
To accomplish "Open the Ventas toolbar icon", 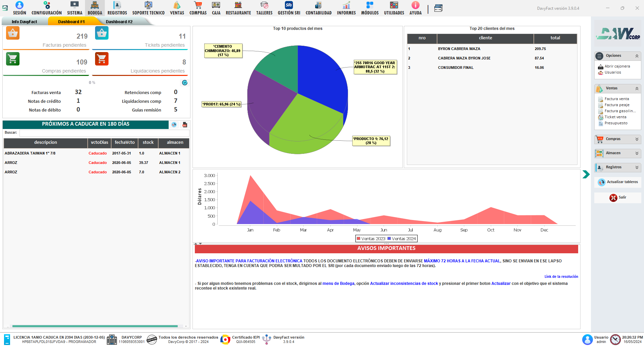I will pos(177,5).
